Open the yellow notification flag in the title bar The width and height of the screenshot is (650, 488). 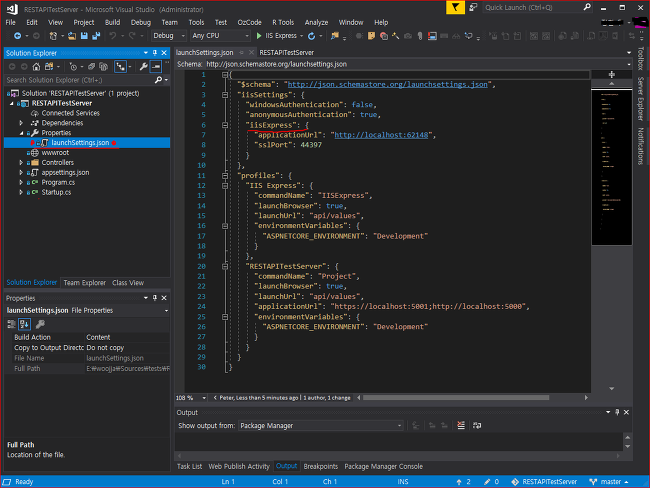[455, 7]
